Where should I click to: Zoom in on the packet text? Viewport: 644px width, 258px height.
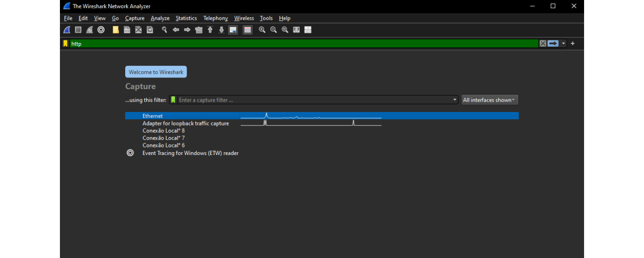pyautogui.click(x=262, y=30)
